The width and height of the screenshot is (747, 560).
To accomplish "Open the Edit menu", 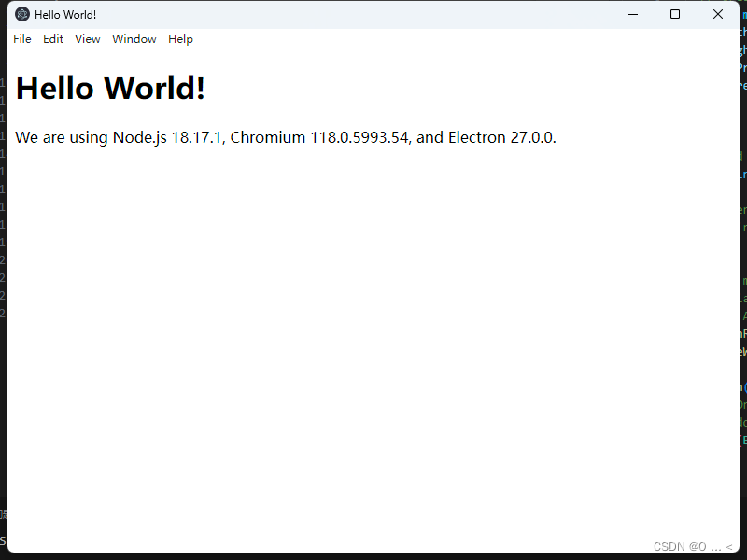I will (x=53, y=39).
